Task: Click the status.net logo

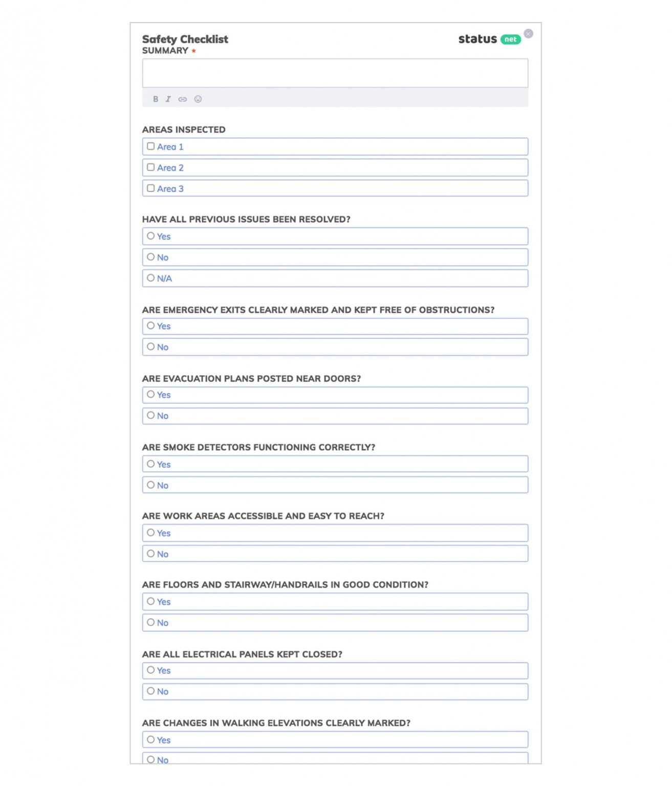Action: pos(490,39)
